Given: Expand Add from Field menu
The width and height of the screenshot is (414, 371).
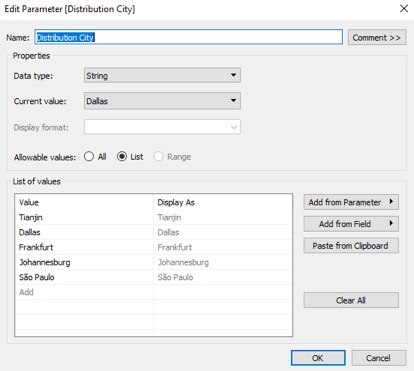Looking at the screenshot, I should click(x=351, y=224).
